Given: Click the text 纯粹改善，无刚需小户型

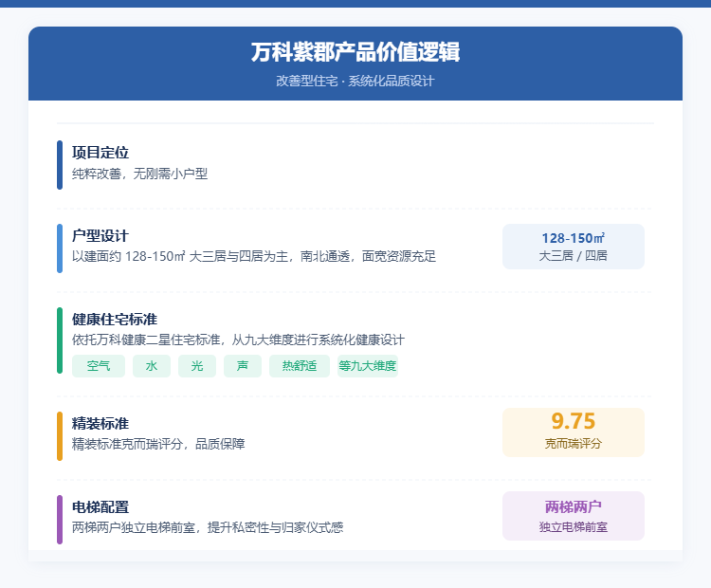Looking at the screenshot, I should point(139,174).
